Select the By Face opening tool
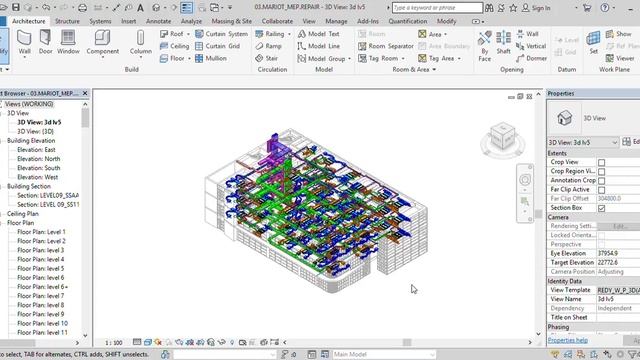The width and height of the screenshot is (640, 360). pos(484,46)
